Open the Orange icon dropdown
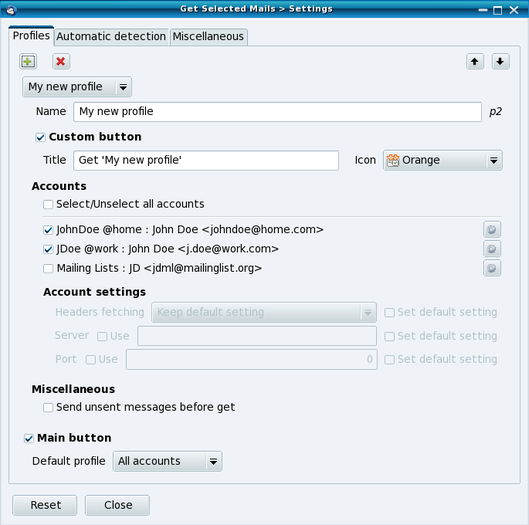Screen dimensions: 529x525 (x=443, y=160)
